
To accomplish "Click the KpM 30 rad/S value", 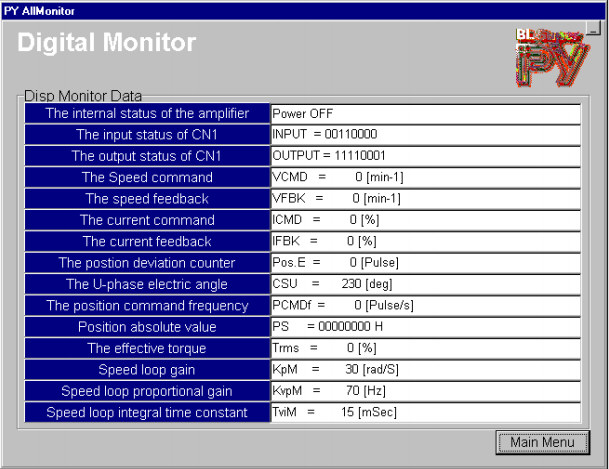I will (x=425, y=369).
